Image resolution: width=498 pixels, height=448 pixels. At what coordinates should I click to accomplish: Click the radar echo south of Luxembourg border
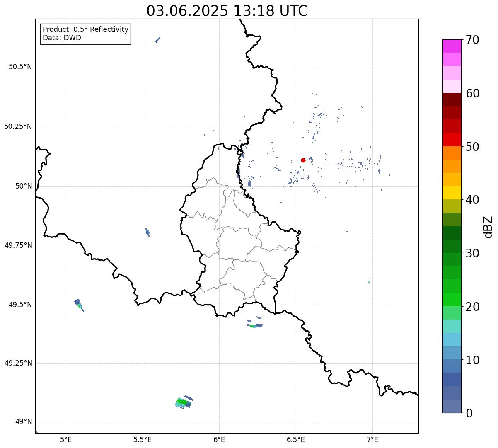(254, 323)
